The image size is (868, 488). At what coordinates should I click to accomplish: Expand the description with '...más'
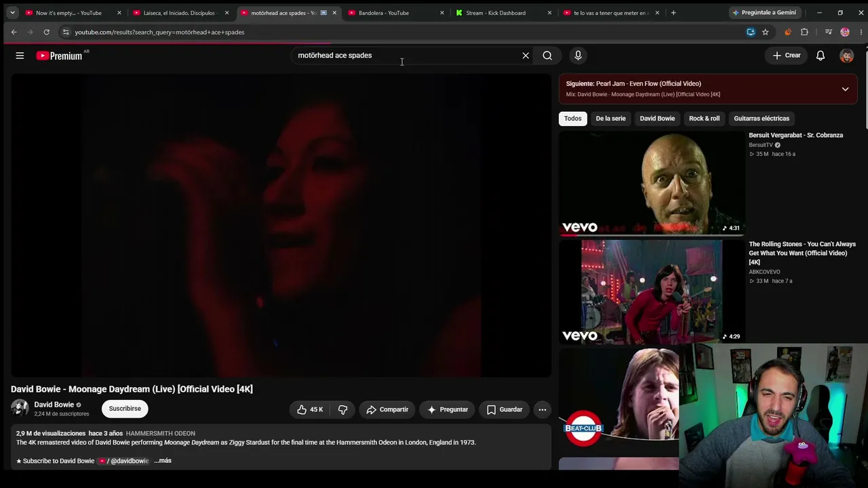(163, 461)
